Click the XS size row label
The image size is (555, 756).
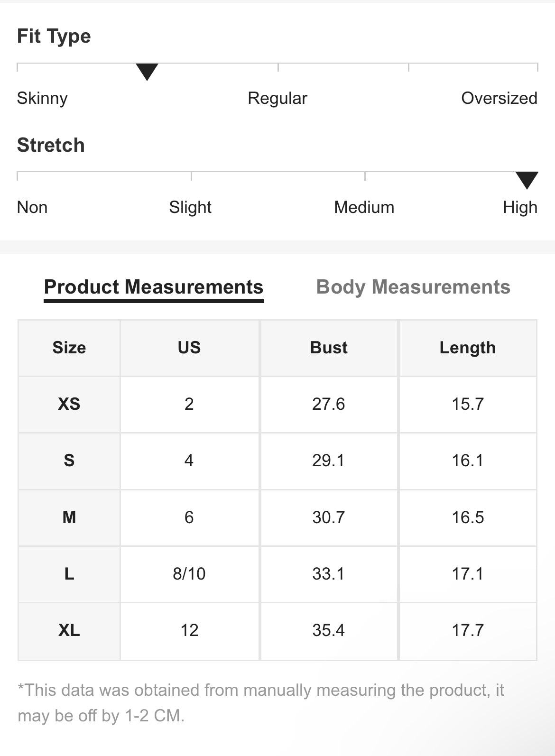69,404
